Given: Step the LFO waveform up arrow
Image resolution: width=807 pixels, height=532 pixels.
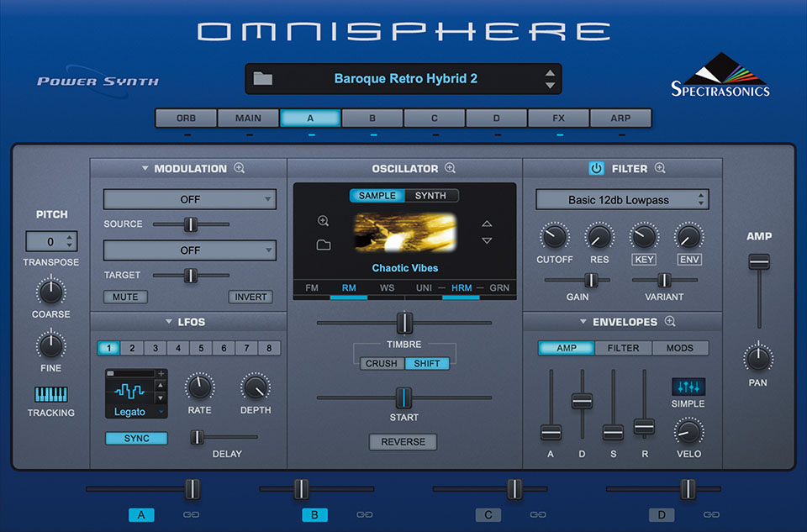Looking at the screenshot, I should tap(161, 386).
